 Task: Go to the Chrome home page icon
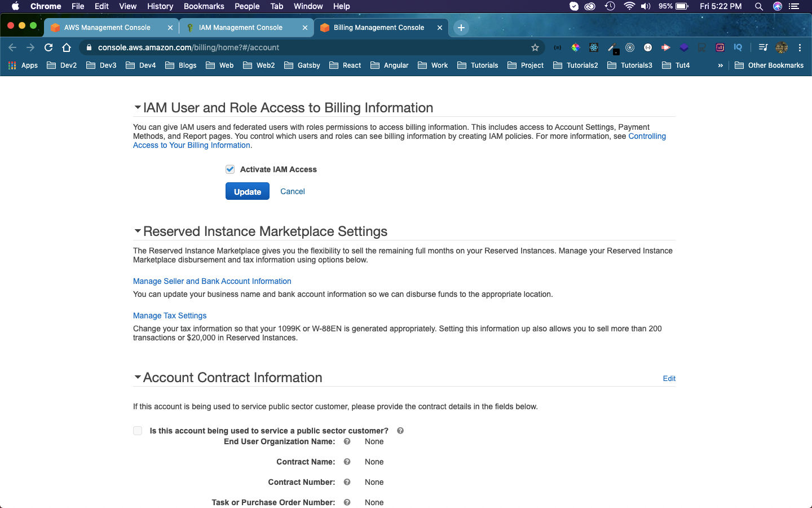point(67,47)
